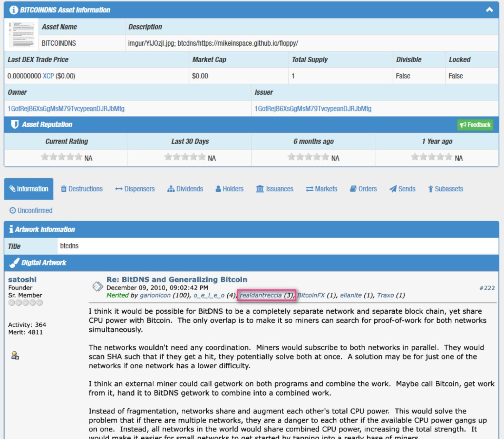Click the 1 Year ago rating stars

pos(432,157)
